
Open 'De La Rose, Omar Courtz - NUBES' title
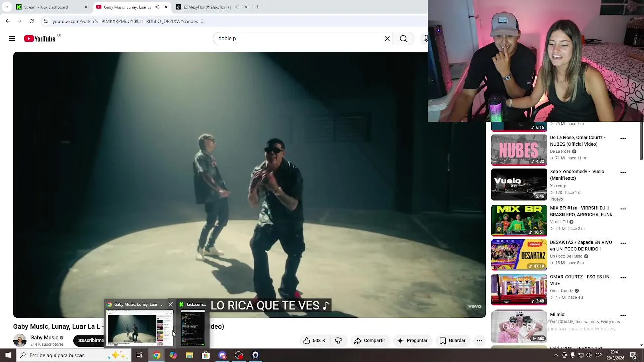[578, 141]
